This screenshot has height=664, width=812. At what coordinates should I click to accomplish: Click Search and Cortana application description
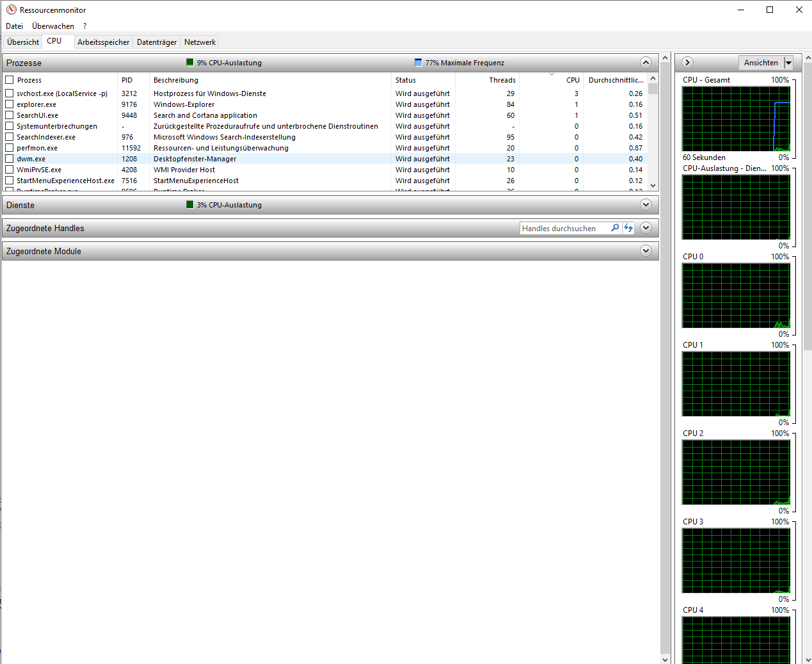205,115
